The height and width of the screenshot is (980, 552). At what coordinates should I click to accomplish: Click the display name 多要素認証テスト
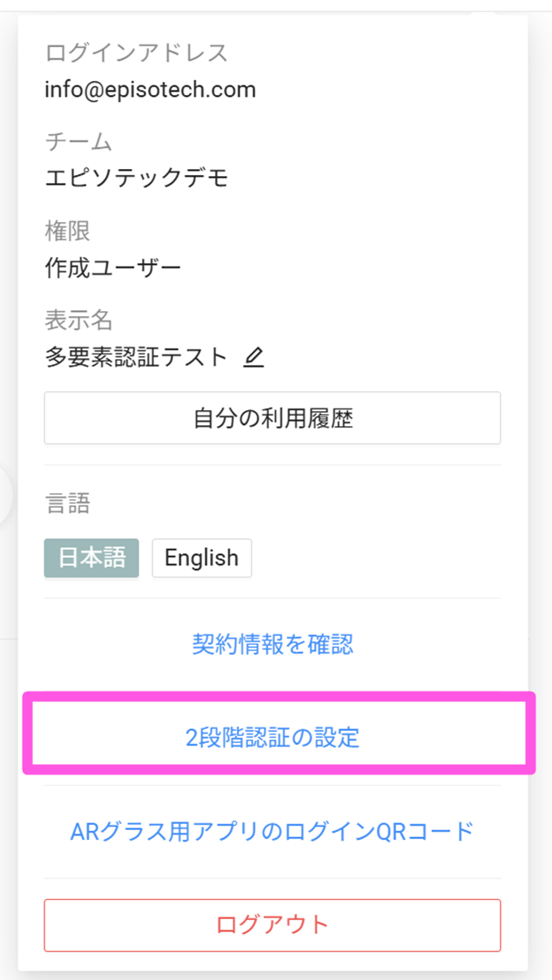pyautogui.click(x=136, y=357)
